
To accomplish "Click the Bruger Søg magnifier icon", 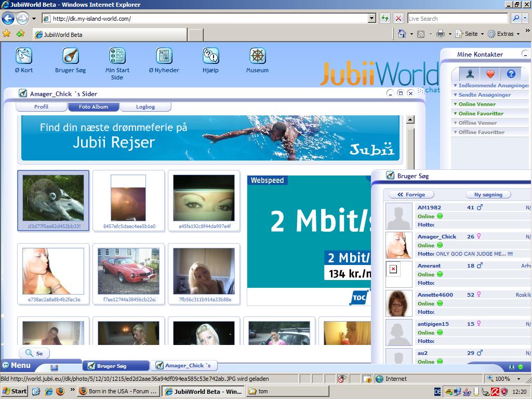I will [71, 56].
